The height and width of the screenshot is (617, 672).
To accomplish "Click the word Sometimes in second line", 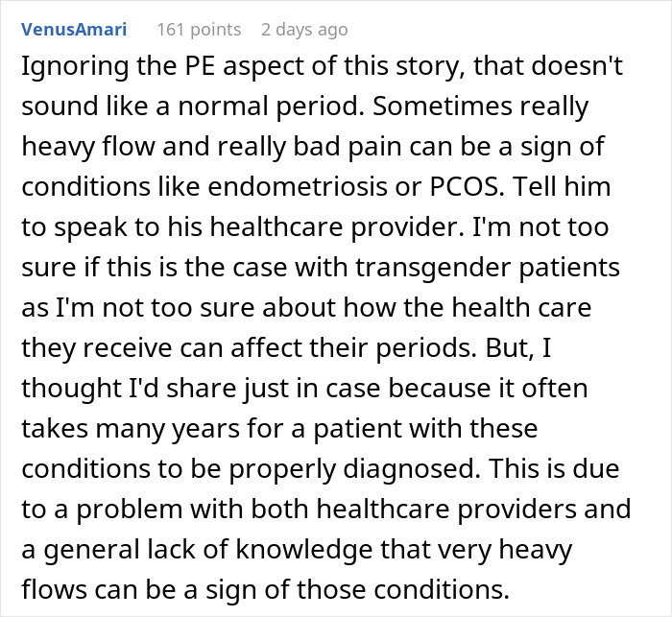I will pyautogui.click(x=443, y=107).
